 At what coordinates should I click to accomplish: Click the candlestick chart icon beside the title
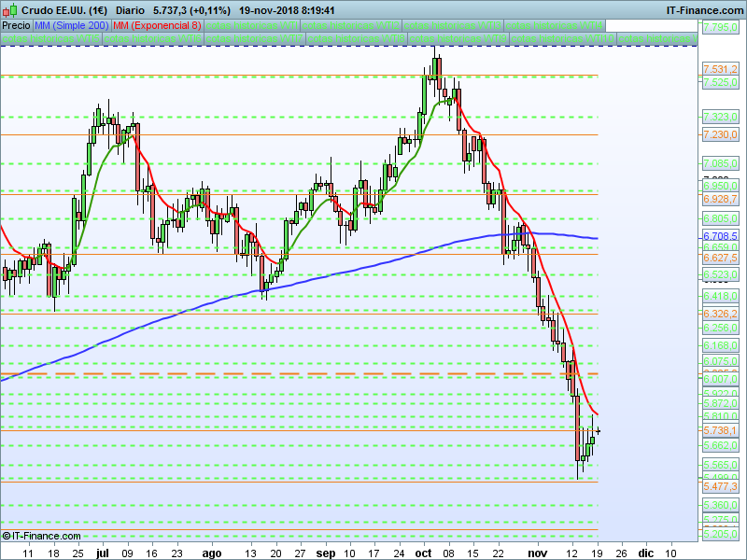click(x=10, y=10)
